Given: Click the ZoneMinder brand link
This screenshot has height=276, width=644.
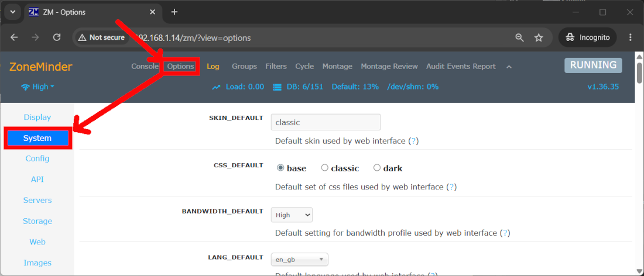Looking at the screenshot, I should [40, 67].
